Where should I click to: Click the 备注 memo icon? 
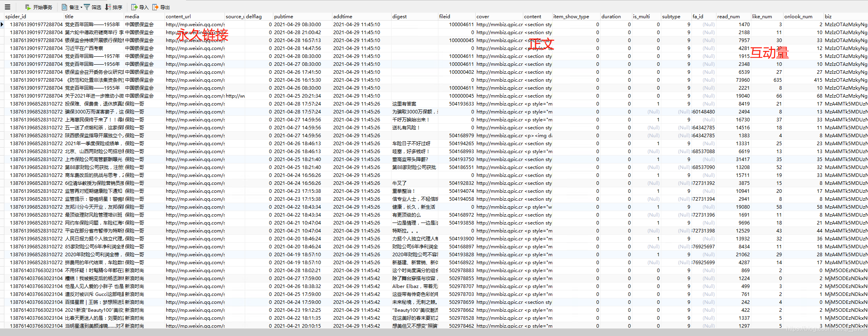(x=65, y=7)
